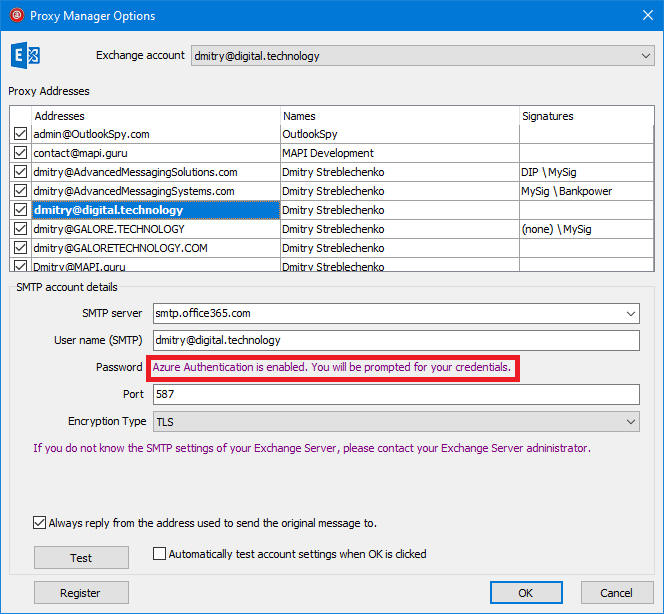This screenshot has width=664, height=614.
Task: Click the Port field showing 587
Action: pos(396,395)
